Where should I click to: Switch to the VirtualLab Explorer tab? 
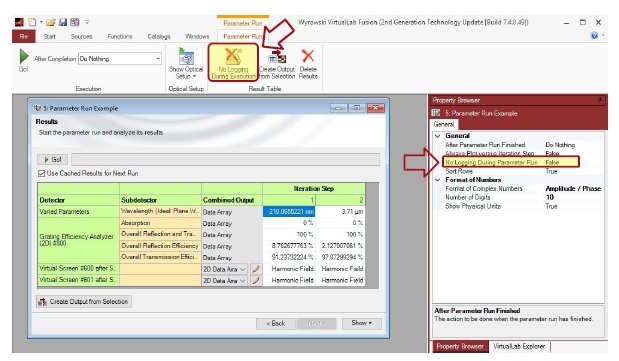[x=519, y=346]
